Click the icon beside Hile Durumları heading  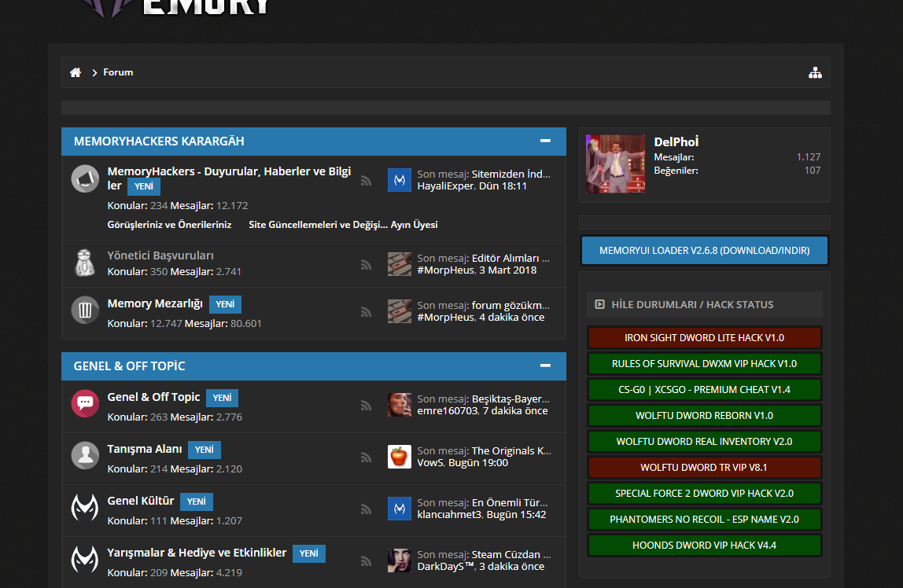[599, 304]
